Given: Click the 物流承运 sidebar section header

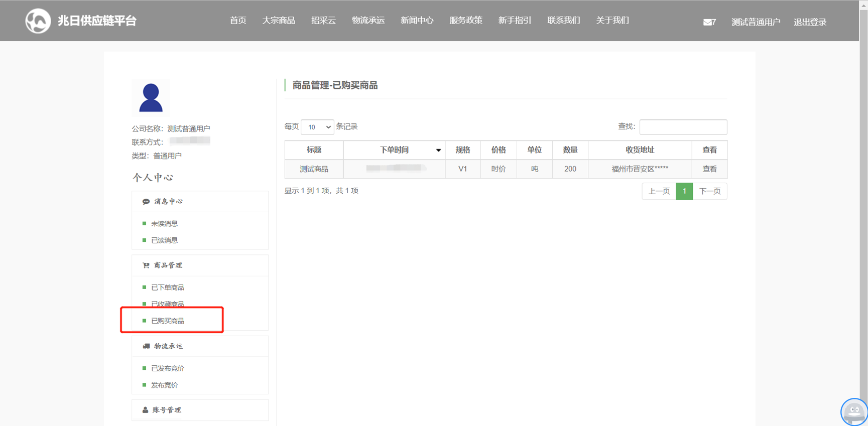Looking at the screenshot, I should 200,346.
